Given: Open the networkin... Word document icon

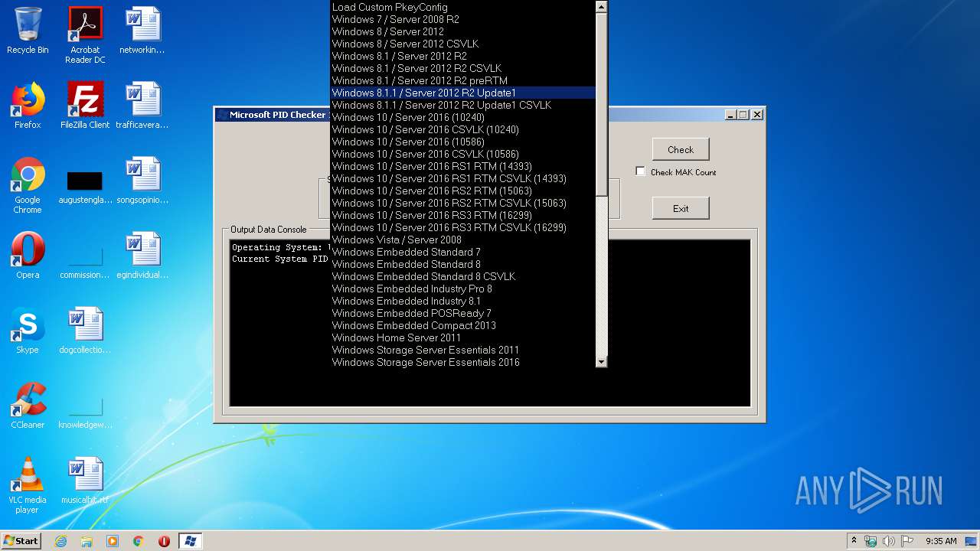Looking at the screenshot, I should (142, 31).
